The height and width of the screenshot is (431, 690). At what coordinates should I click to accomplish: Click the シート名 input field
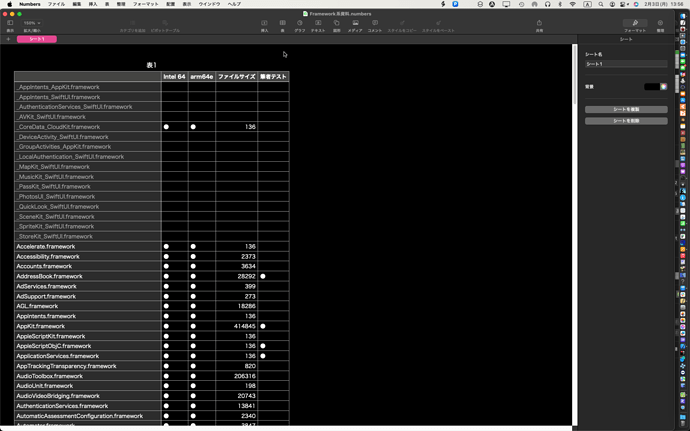pyautogui.click(x=626, y=64)
